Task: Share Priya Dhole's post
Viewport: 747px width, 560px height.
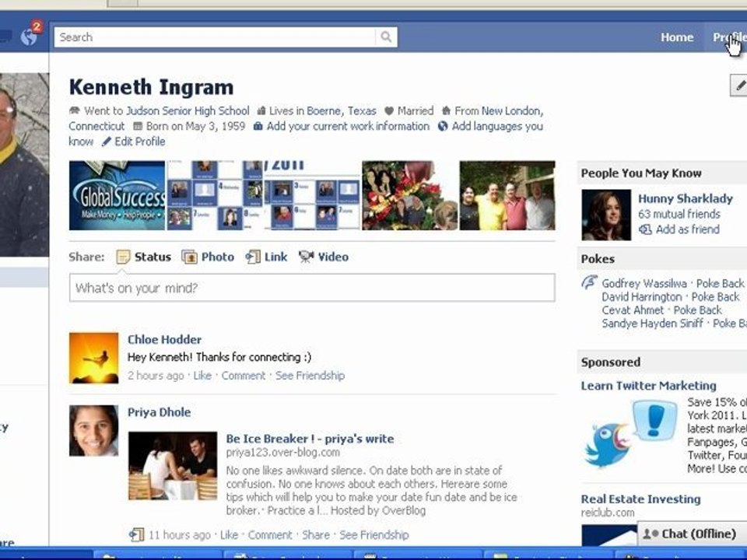Action: coord(315,535)
